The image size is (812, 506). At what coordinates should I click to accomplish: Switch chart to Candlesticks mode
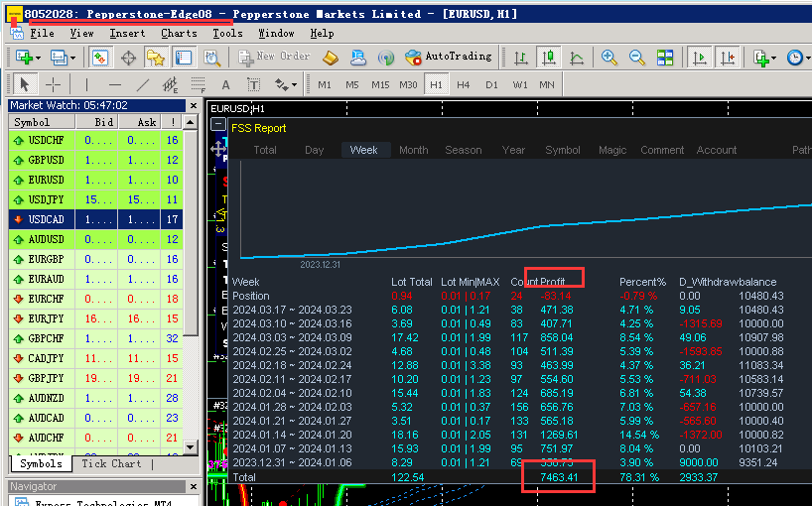click(x=548, y=57)
